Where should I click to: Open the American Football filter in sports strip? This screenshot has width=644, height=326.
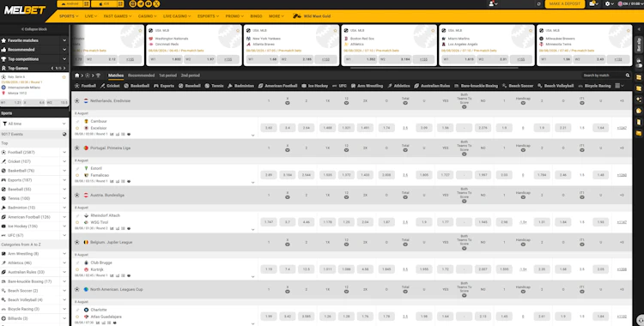pyautogui.click(x=277, y=86)
